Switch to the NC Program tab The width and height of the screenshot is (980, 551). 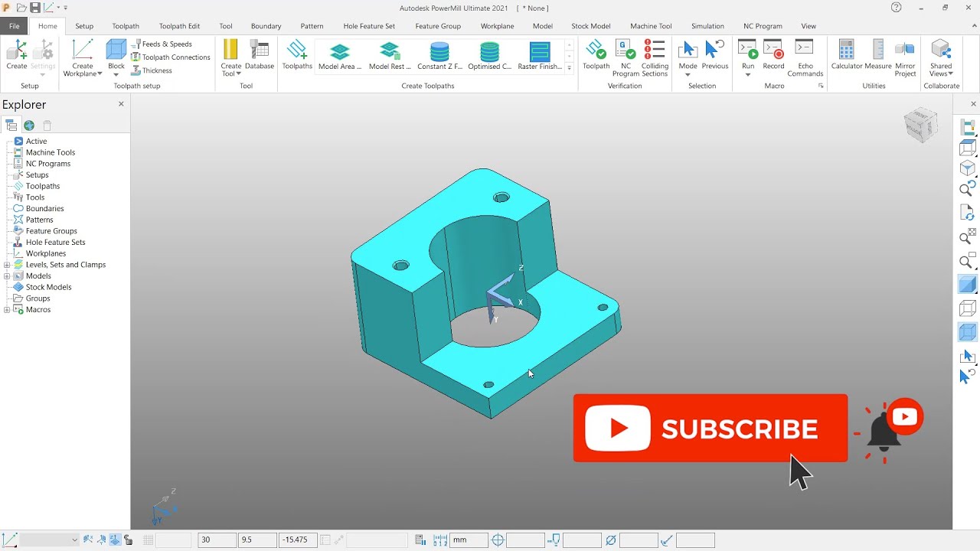(763, 26)
